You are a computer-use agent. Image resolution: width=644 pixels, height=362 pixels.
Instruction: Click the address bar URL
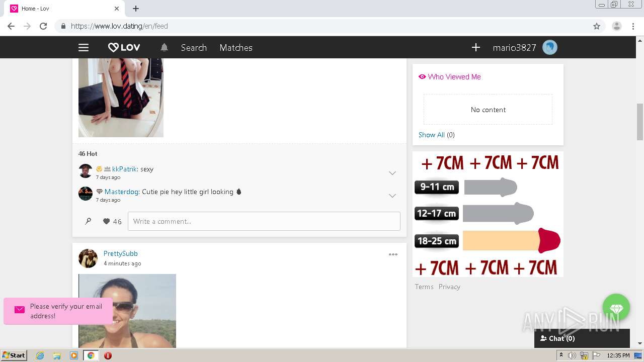(x=119, y=26)
